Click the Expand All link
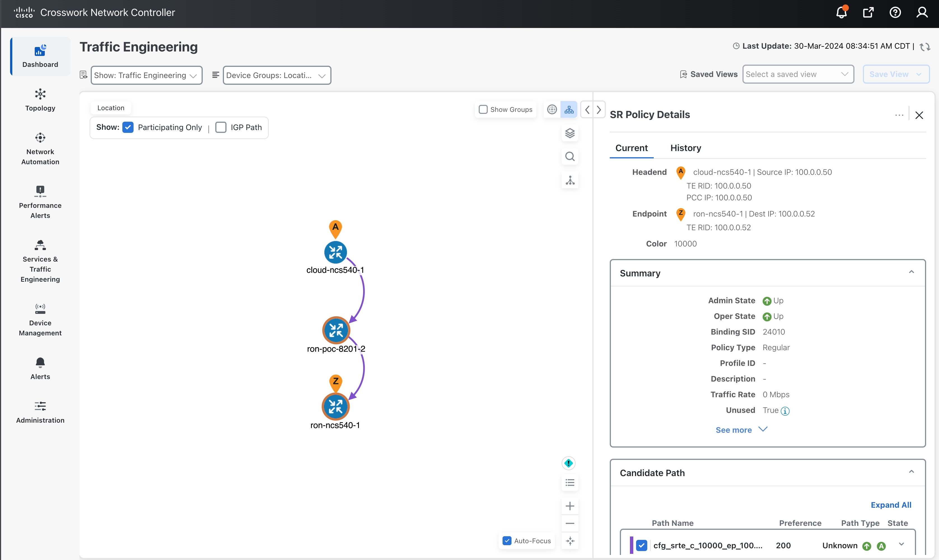The height and width of the screenshot is (560, 939). pyautogui.click(x=891, y=505)
